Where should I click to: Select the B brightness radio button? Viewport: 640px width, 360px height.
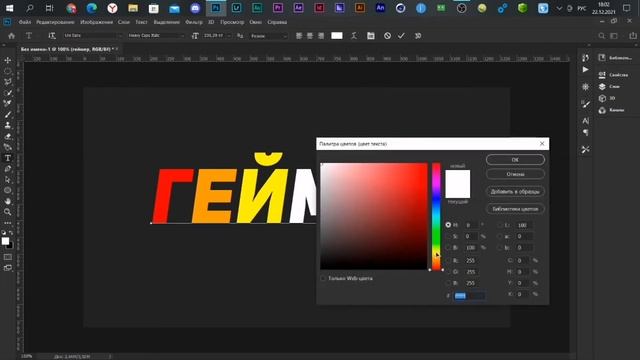point(448,247)
